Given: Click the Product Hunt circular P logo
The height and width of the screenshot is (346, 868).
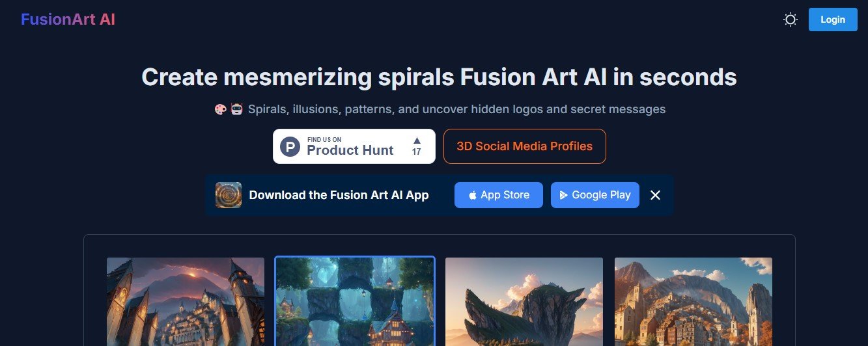Looking at the screenshot, I should tap(290, 146).
